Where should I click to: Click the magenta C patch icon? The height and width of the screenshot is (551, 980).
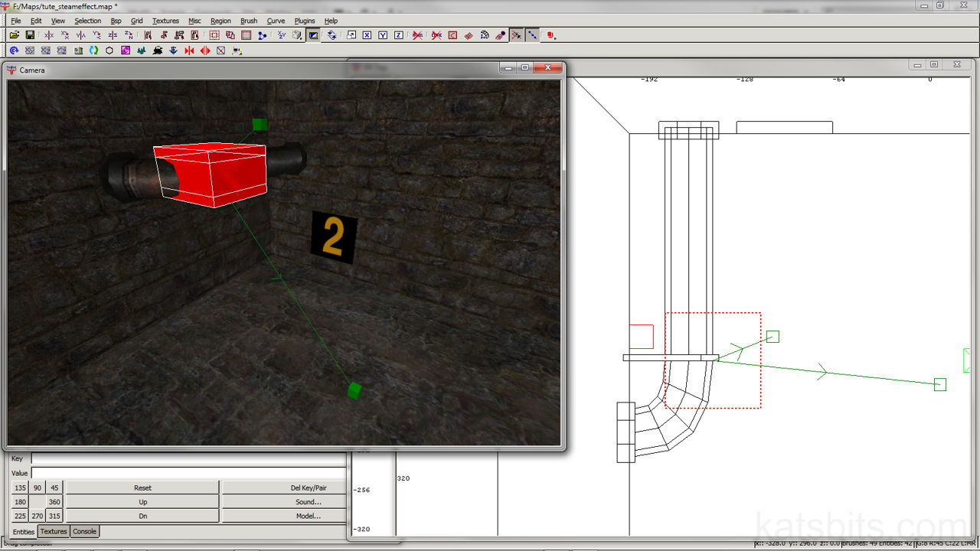point(126,51)
